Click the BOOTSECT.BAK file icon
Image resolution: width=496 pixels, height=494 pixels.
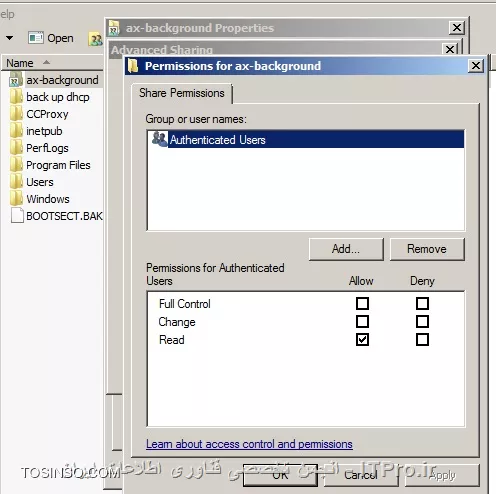(x=17, y=215)
